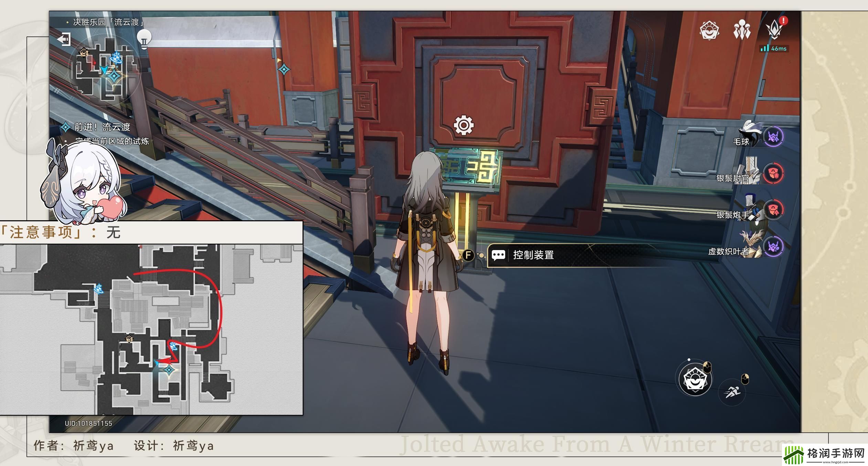Tap the sprint running icon
Screen dimensions: 868x466
coord(732,392)
